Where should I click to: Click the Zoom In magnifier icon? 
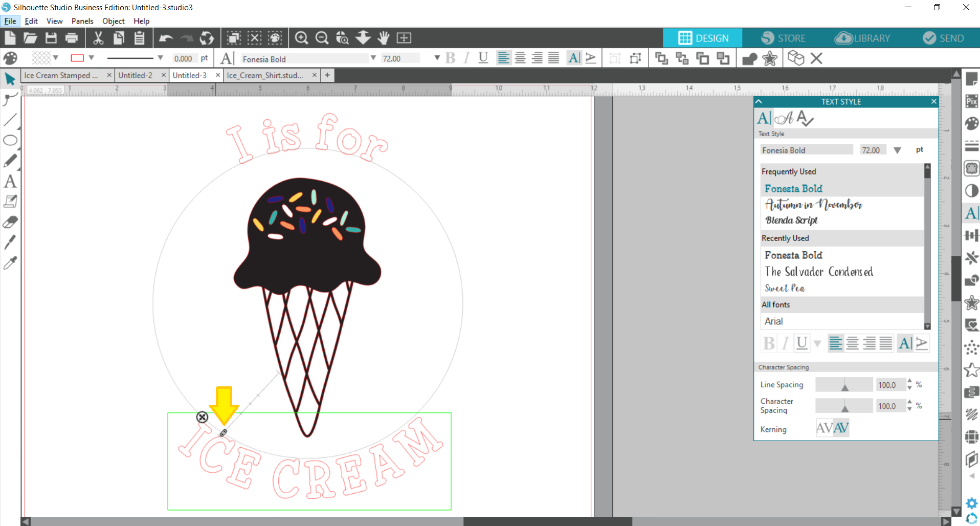tap(301, 38)
